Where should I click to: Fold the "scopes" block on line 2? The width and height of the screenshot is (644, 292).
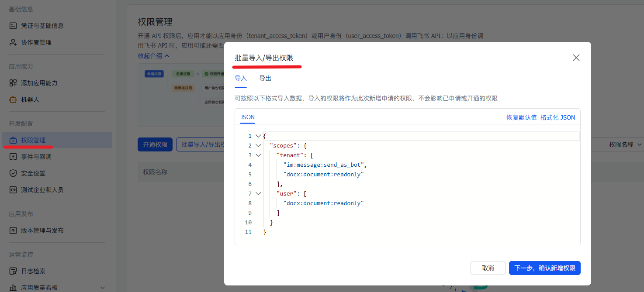tap(259, 146)
